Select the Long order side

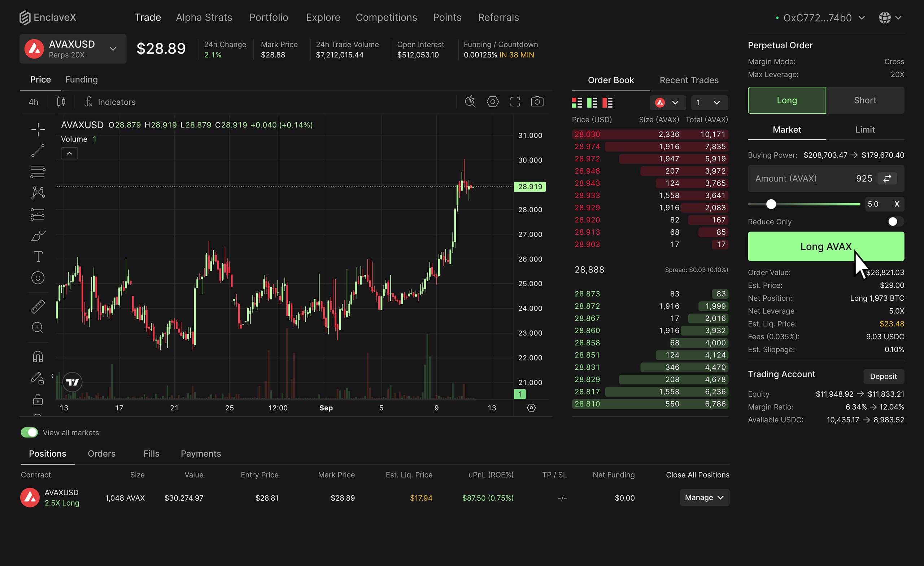787,100
